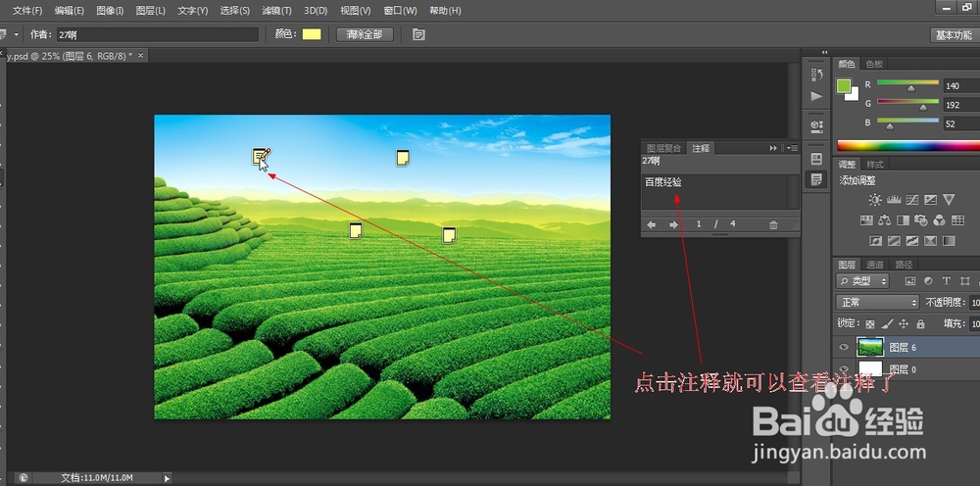
Task: Open the Actions panel play icon
Action: tap(816, 96)
